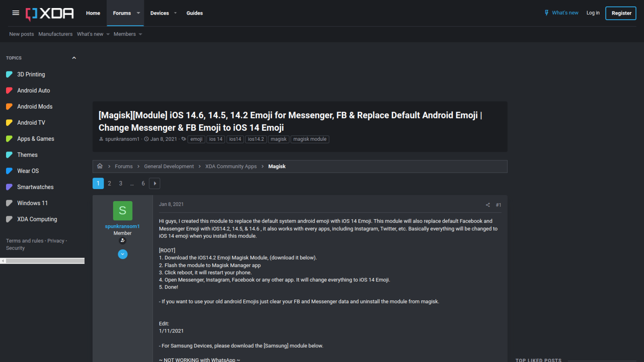Open the 3D Printing topic
The height and width of the screenshot is (362, 644).
[31, 74]
